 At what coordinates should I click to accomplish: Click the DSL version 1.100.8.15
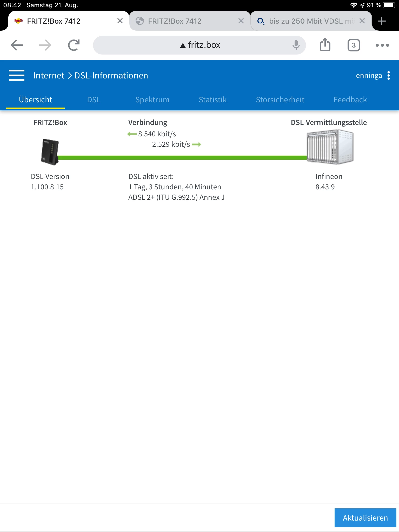pyautogui.click(x=47, y=187)
